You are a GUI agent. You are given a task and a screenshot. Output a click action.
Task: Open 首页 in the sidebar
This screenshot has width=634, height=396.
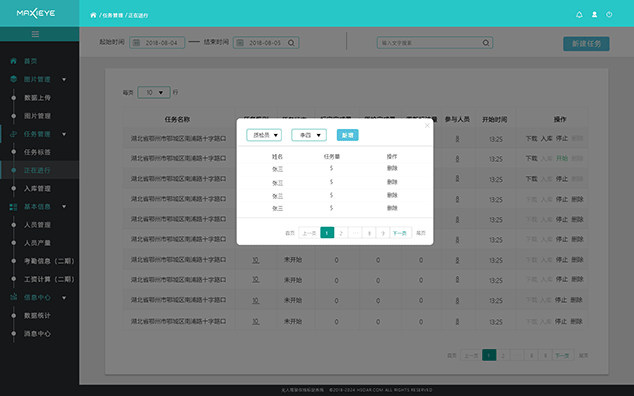[30, 61]
